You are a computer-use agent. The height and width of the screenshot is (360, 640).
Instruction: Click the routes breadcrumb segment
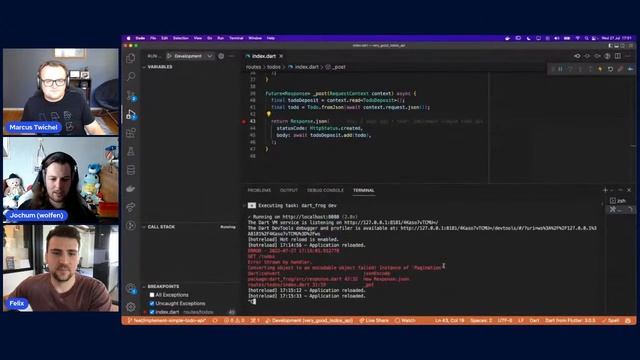[x=253, y=67]
